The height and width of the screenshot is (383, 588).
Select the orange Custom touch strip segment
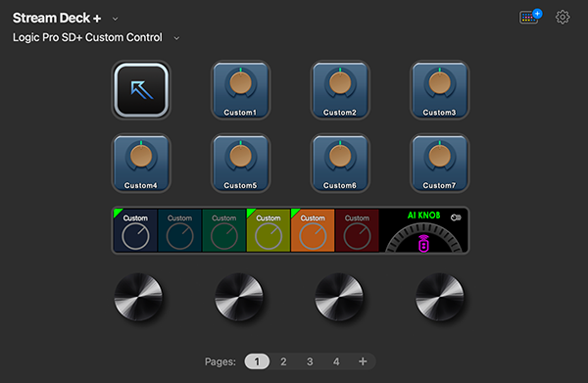click(x=313, y=230)
